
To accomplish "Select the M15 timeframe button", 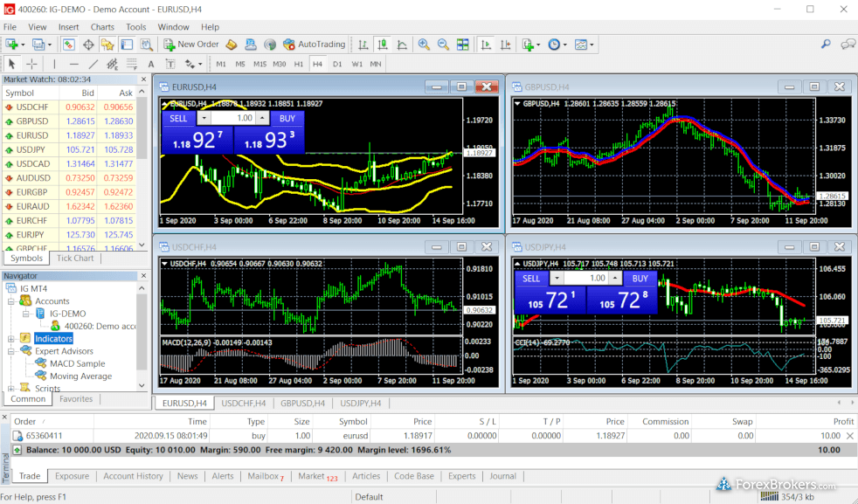I will point(259,64).
